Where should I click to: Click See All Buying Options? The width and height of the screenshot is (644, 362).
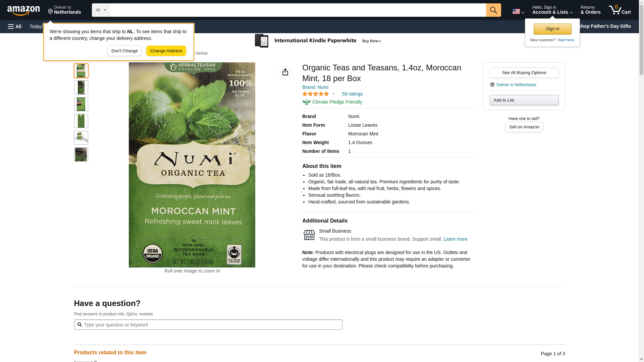tap(524, 73)
